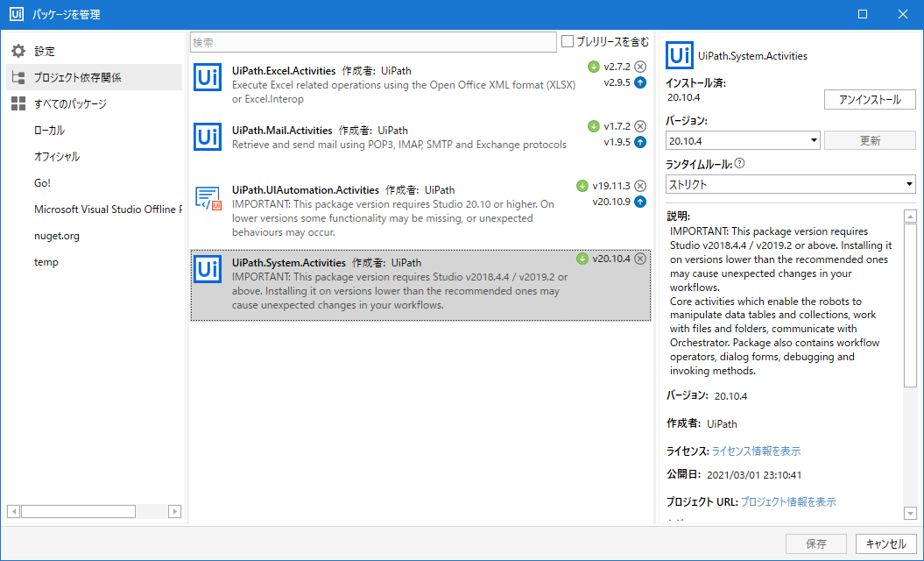Click the details panel scroll up arrow

point(910,216)
